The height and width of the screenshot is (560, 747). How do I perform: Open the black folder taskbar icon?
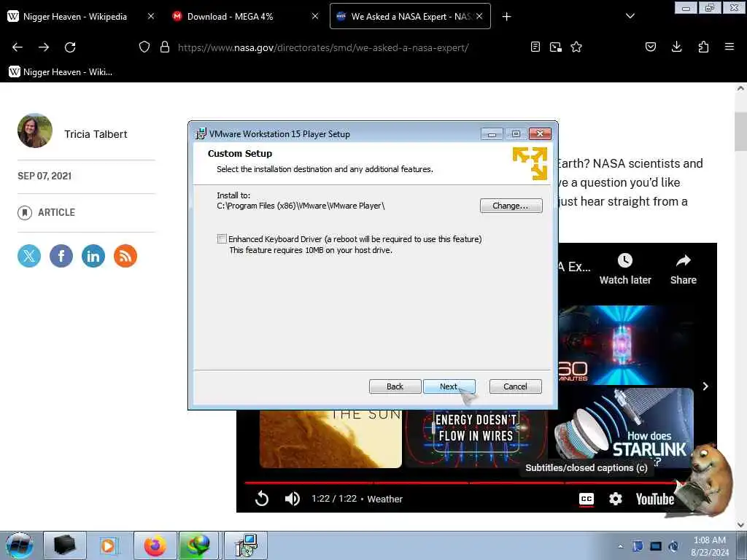(65, 545)
